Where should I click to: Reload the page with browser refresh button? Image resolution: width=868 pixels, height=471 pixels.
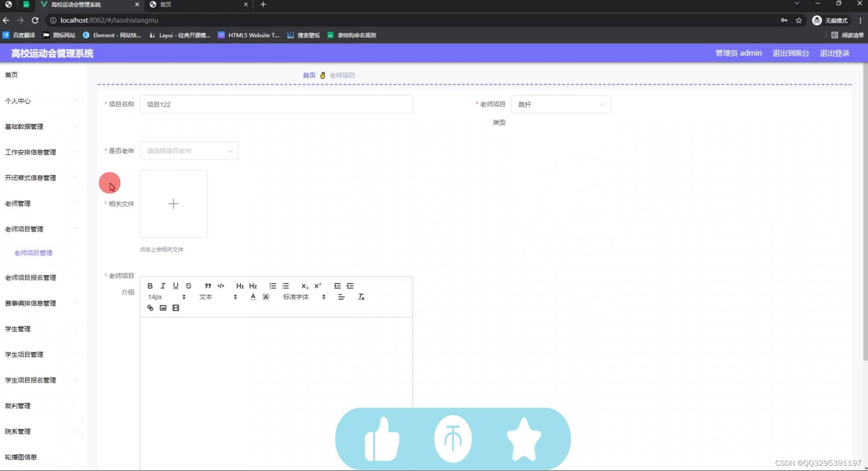[x=35, y=20]
